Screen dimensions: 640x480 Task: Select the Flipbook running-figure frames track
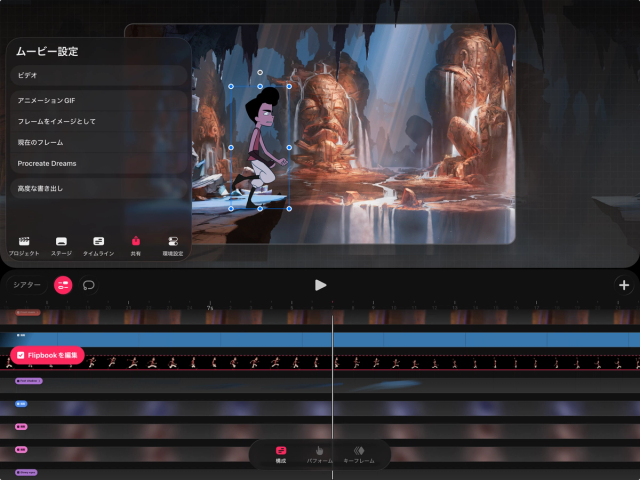320,362
